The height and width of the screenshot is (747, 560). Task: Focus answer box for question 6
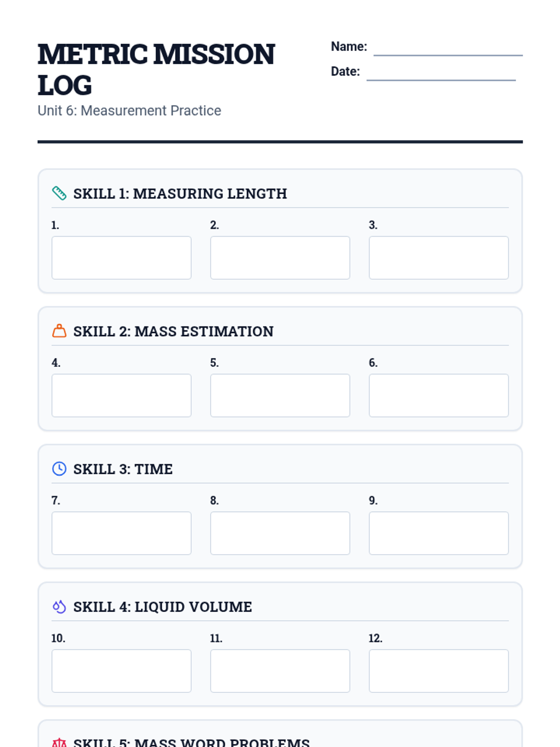439,395
